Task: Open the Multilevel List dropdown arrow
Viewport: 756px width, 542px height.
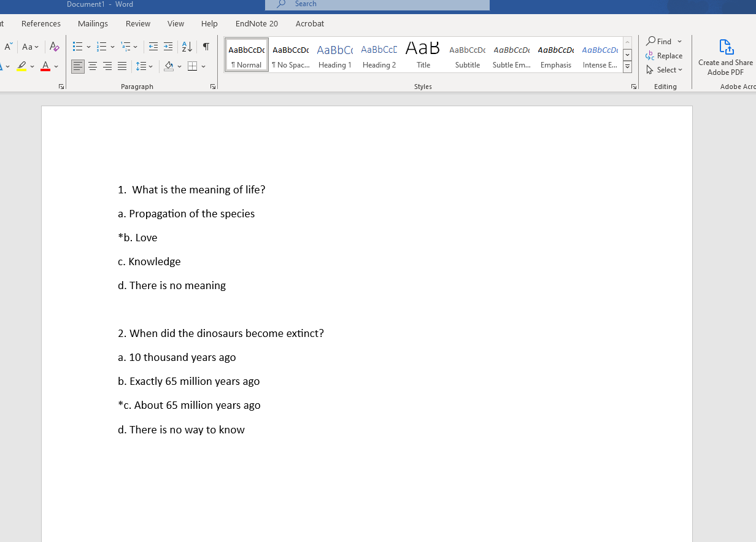Action: 136,47
